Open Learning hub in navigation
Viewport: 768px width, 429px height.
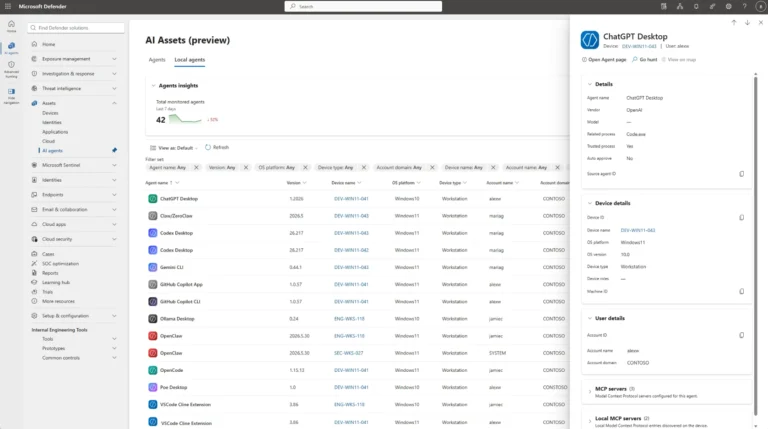coord(56,283)
